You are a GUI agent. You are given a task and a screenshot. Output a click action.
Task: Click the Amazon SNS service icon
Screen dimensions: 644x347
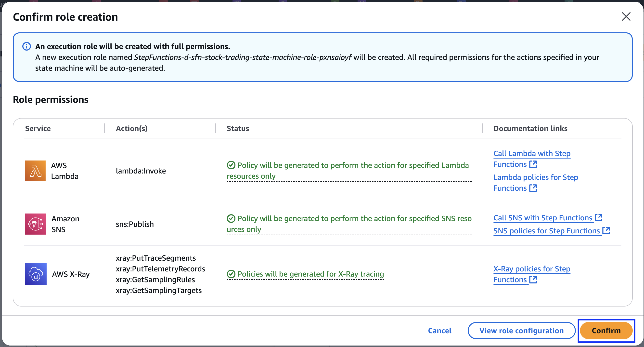pyautogui.click(x=35, y=224)
